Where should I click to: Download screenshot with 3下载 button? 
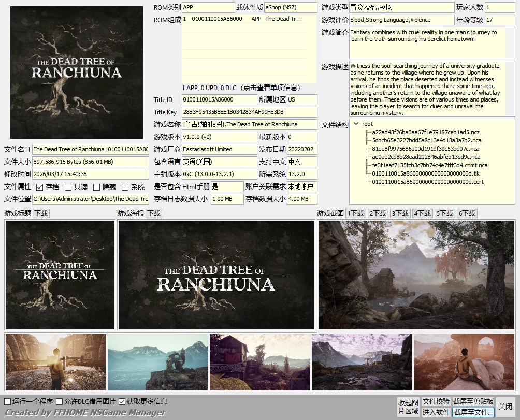(400, 213)
